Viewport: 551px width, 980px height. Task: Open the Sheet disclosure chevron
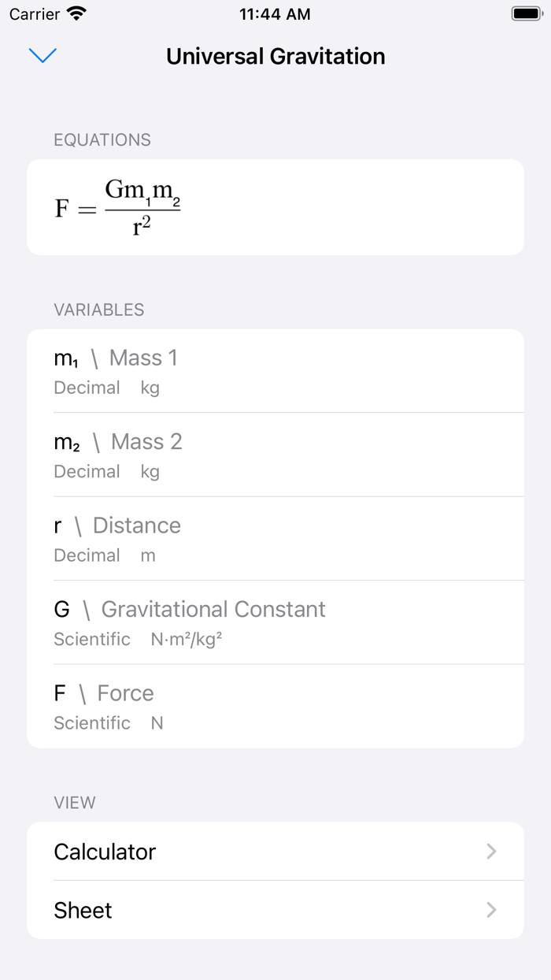click(x=491, y=910)
